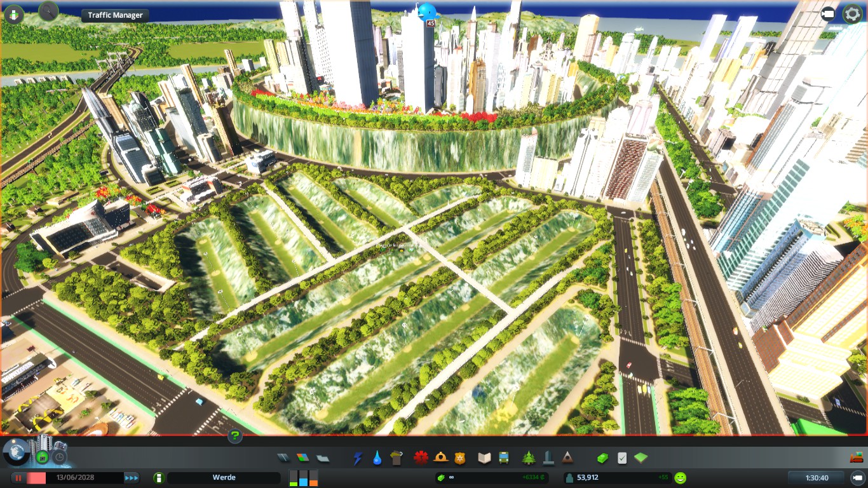This screenshot has height=488, width=868.
Task: Open the Healthcare services menu
Action: click(421, 457)
